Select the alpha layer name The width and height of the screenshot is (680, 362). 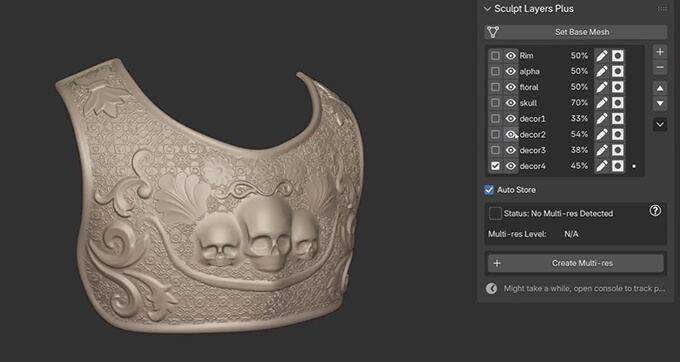pos(530,71)
